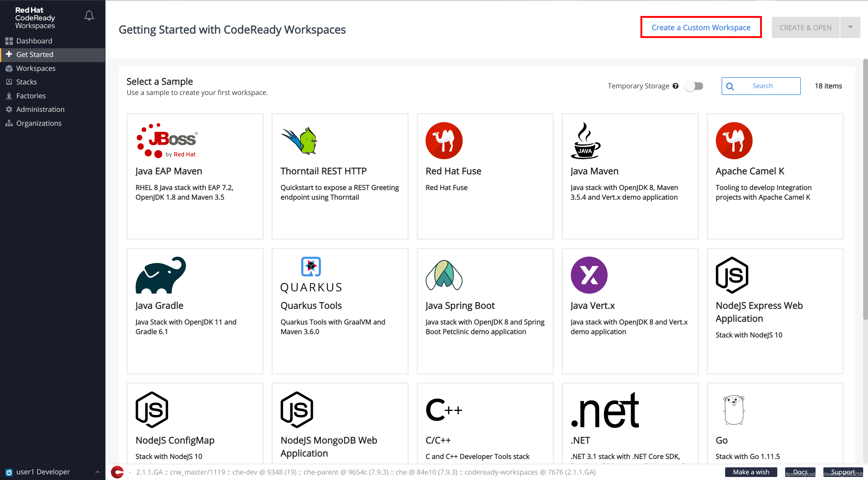Click the Stacks icon in sidebar
Screen dimensions: 868x480
tap(9, 82)
